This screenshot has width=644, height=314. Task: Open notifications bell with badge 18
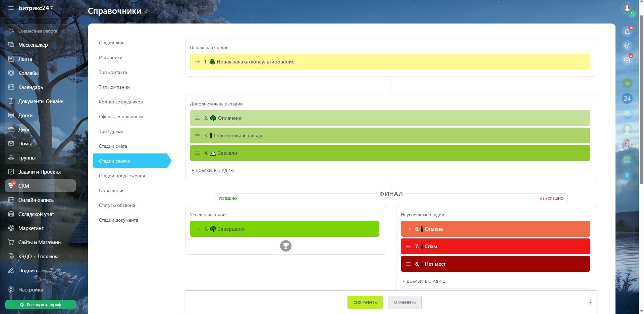(627, 32)
